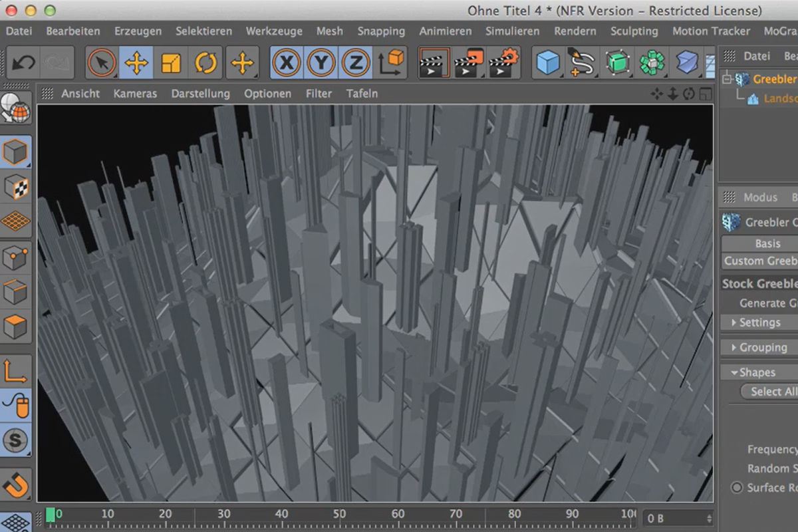This screenshot has height=532, width=798.
Task: Toggle the X axis lock
Action: pyautogui.click(x=287, y=63)
